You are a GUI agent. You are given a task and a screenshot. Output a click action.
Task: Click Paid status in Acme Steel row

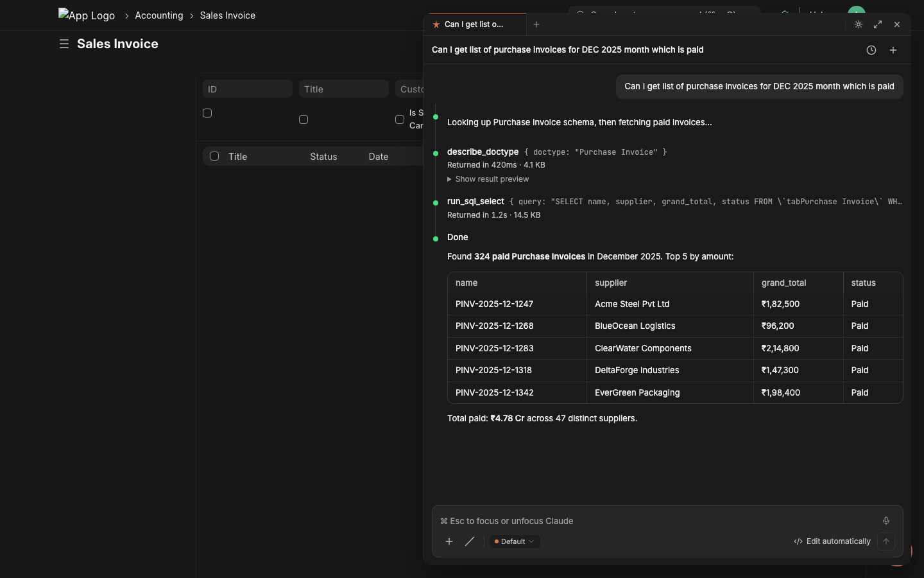(873, 304)
